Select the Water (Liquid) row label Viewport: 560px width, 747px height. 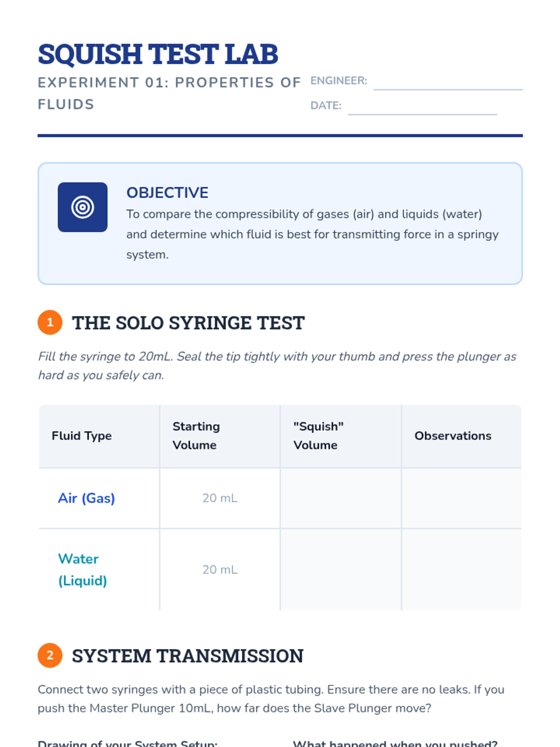83,570
